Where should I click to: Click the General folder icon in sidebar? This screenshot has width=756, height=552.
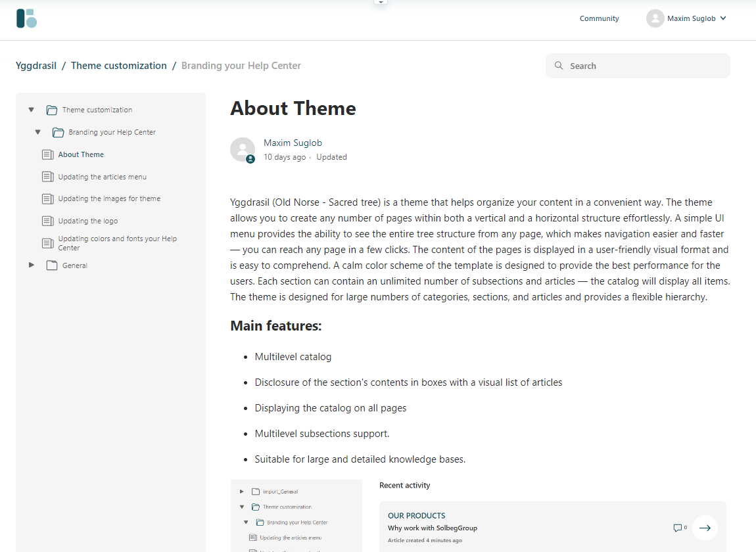point(52,265)
